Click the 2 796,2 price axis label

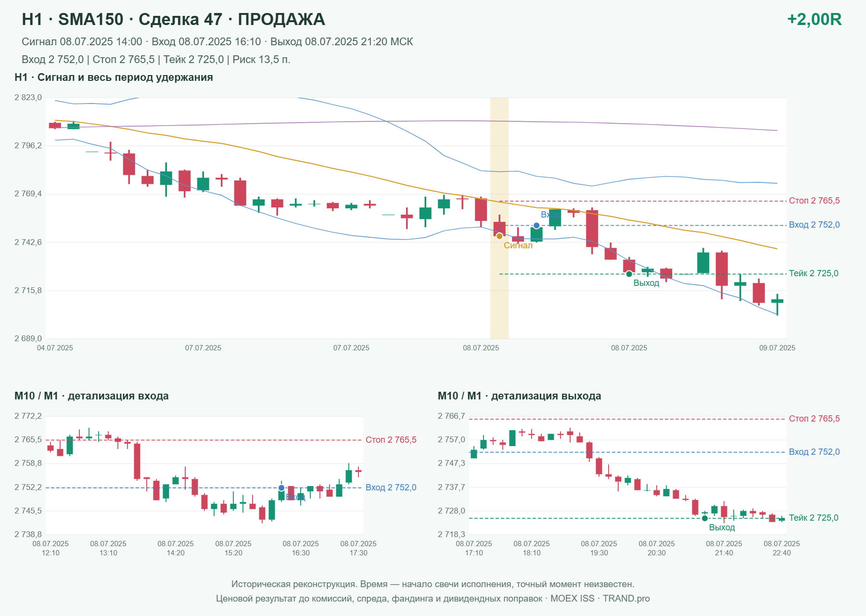point(28,146)
